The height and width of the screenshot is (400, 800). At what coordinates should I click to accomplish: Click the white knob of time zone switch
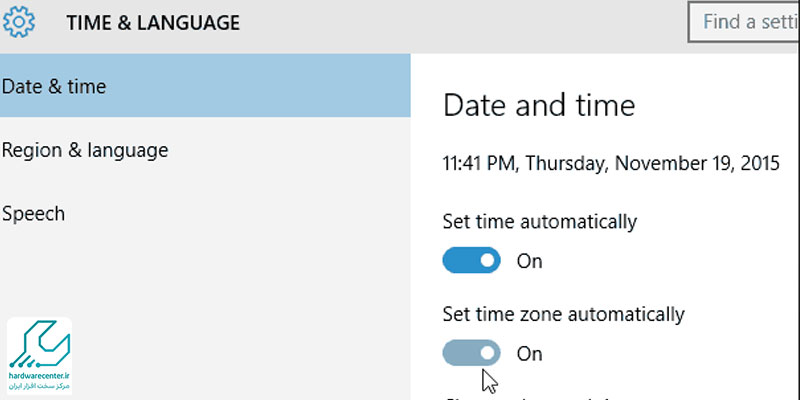tap(487, 353)
